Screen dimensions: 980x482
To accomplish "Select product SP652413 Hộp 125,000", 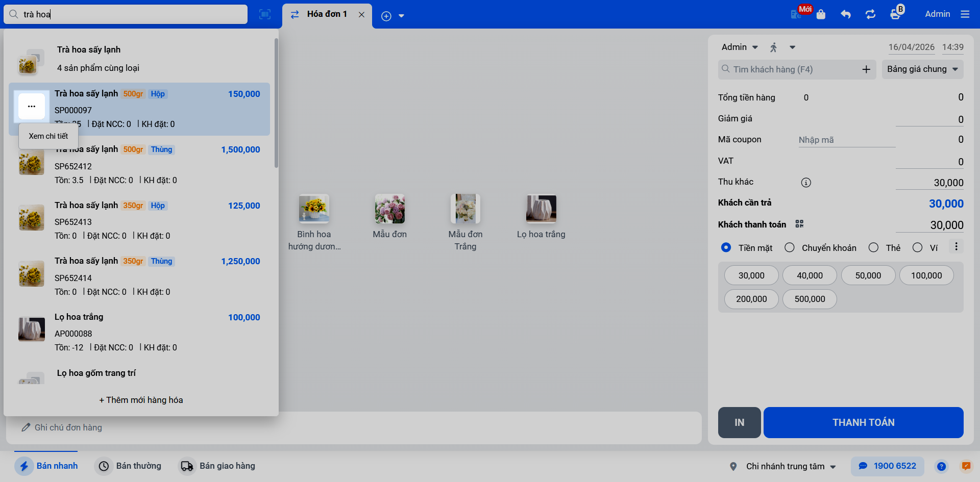I will 139,220.
